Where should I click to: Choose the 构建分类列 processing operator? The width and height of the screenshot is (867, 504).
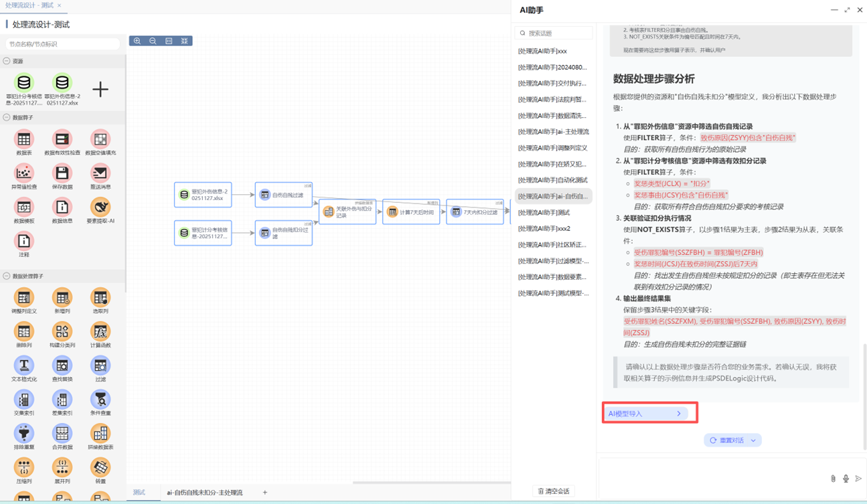click(x=62, y=332)
